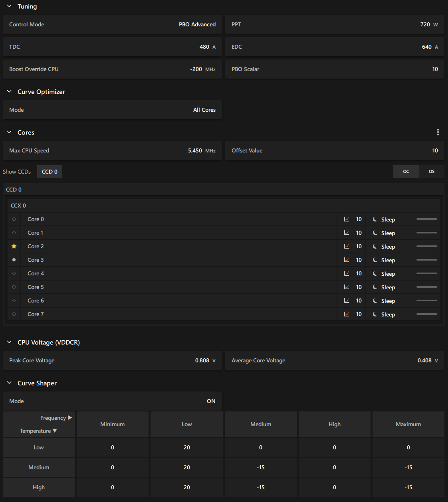Click the curve optimizer icon for Core 6
The height and width of the screenshot is (502, 448).
(x=347, y=300)
